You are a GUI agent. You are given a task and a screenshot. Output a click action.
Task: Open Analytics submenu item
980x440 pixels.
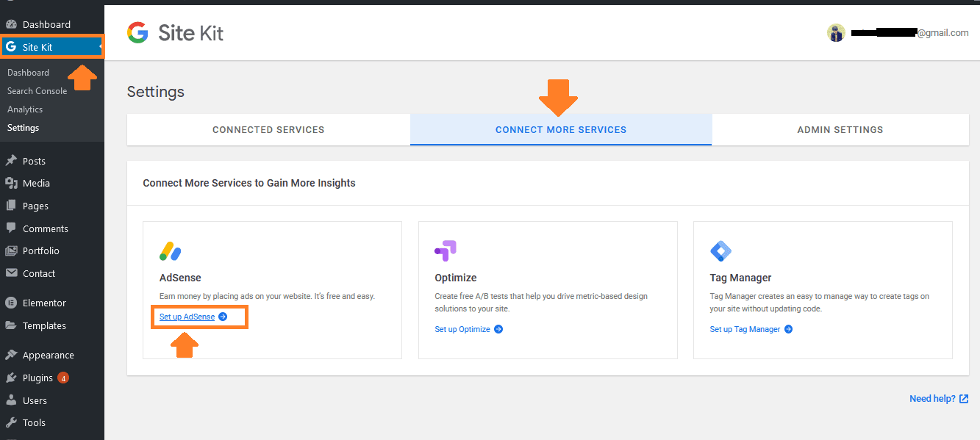pos(25,109)
